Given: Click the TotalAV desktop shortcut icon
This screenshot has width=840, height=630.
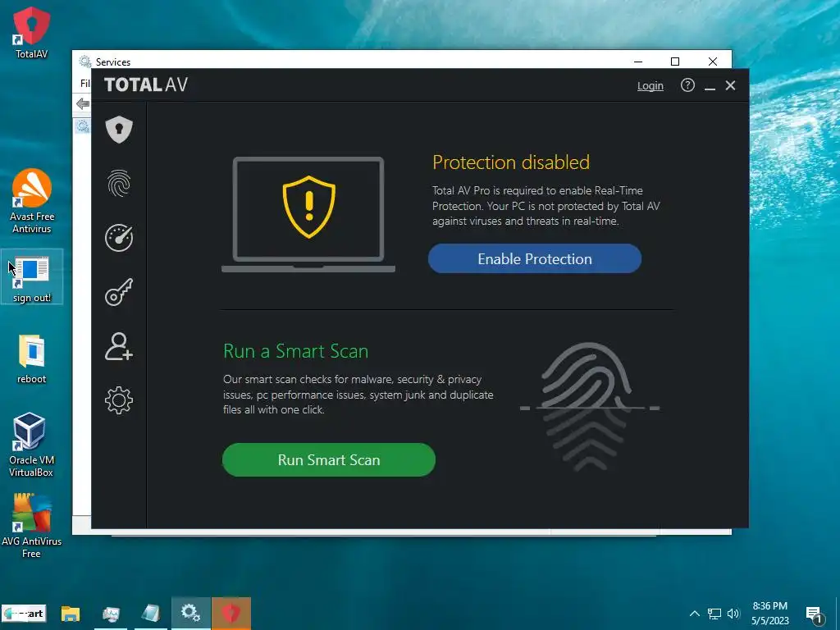Looking at the screenshot, I should 32,33.
